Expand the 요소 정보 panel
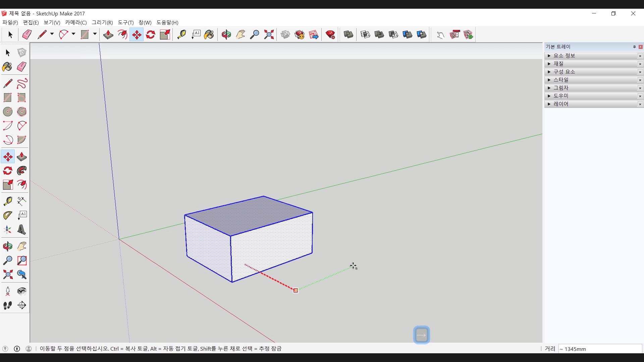This screenshot has width=644, height=362. tap(549, 56)
